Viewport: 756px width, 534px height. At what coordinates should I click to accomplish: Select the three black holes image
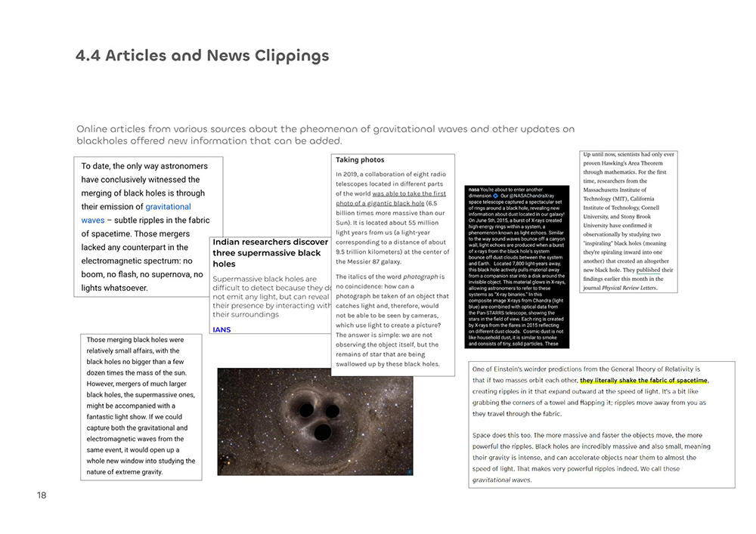tap(314, 421)
